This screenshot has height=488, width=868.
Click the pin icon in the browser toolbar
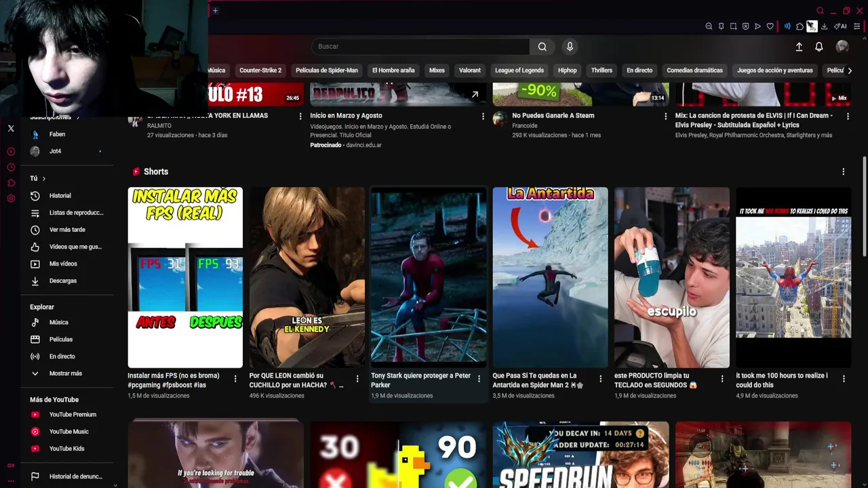[x=721, y=26]
